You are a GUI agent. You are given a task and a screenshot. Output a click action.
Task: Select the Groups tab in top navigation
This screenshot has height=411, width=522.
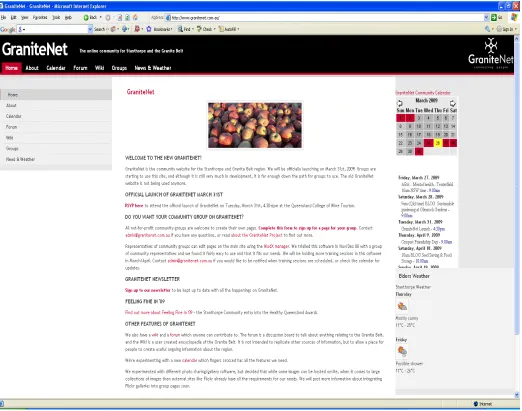[x=119, y=68]
